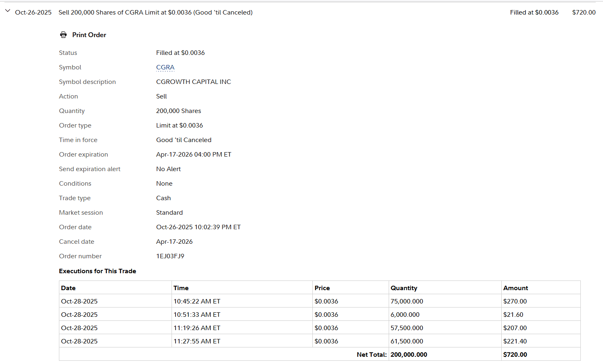Open the CGRA symbol link
The width and height of the screenshot is (603, 364).
pyautogui.click(x=165, y=67)
